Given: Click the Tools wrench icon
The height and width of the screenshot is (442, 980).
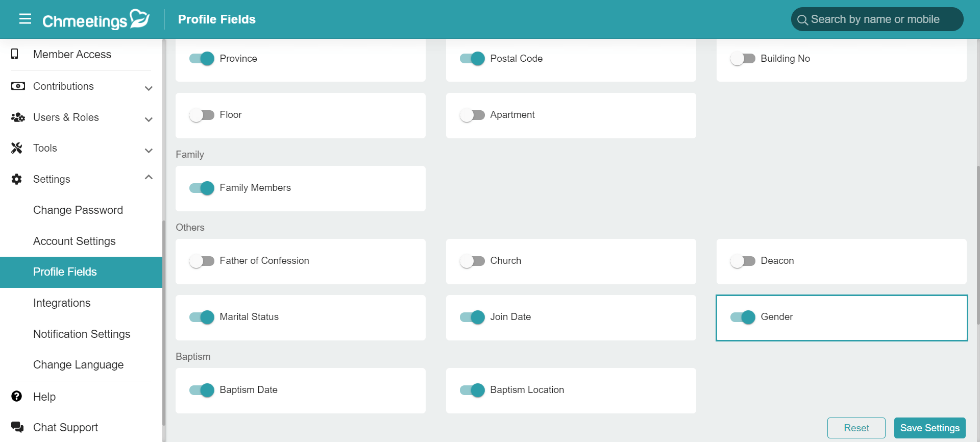Looking at the screenshot, I should [x=17, y=148].
